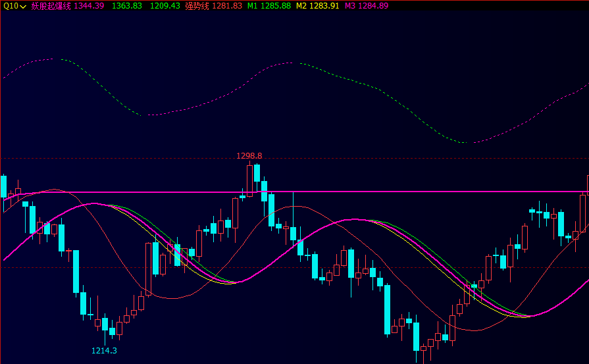Select the 妖股起爆线 indicator label

point(51,6)
